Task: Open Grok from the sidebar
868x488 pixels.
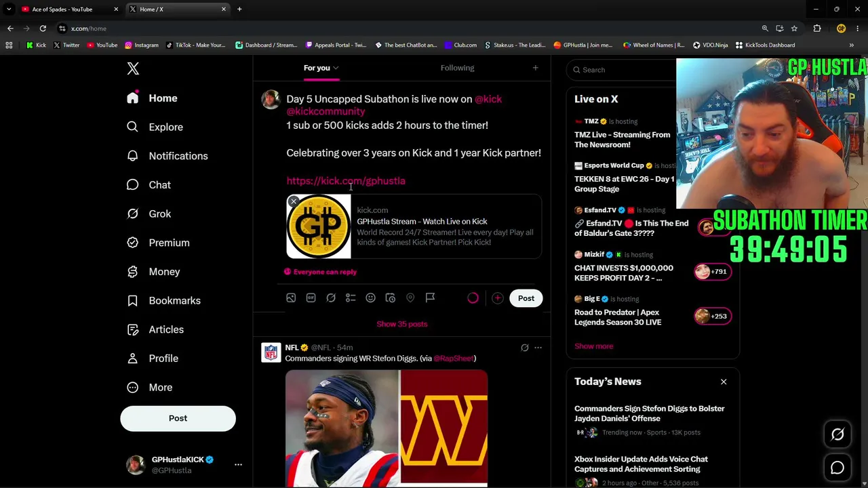Action: click(149, 213)
